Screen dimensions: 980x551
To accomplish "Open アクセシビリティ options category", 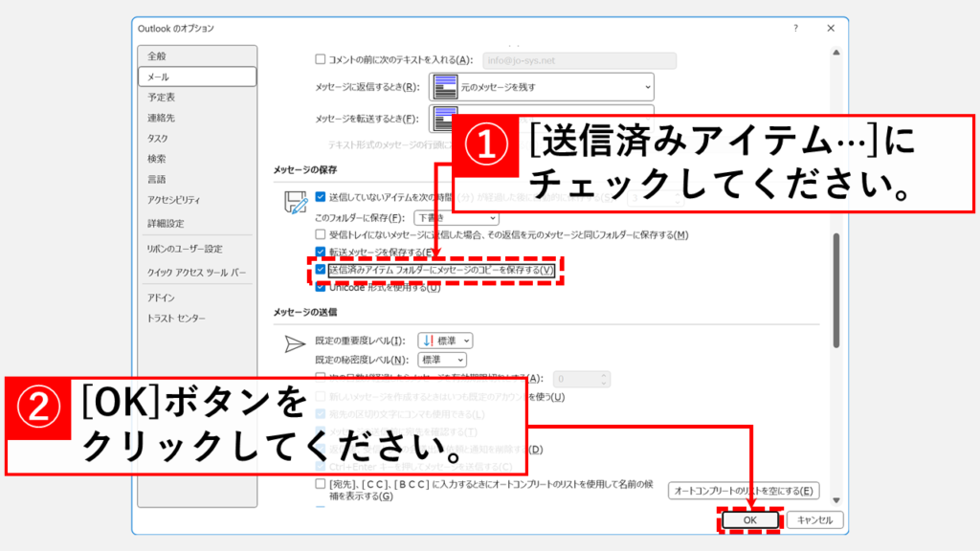I will coord(197,201).
